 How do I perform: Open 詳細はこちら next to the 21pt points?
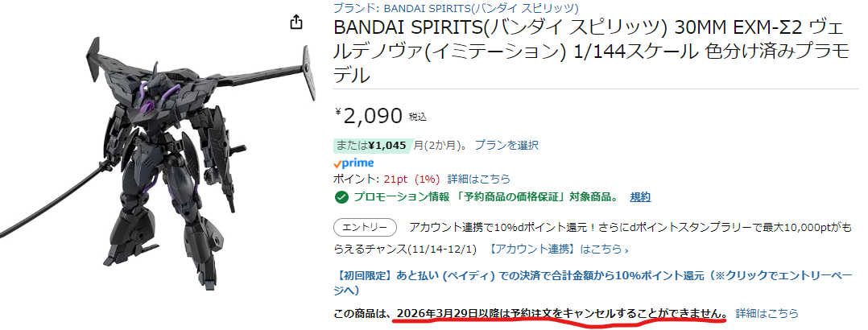tap(479, 179)
